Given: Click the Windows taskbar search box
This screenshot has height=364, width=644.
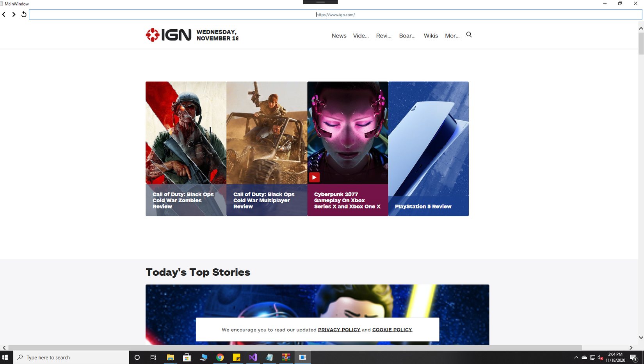Looking at the screenshot, I should (x=71, y=357).
